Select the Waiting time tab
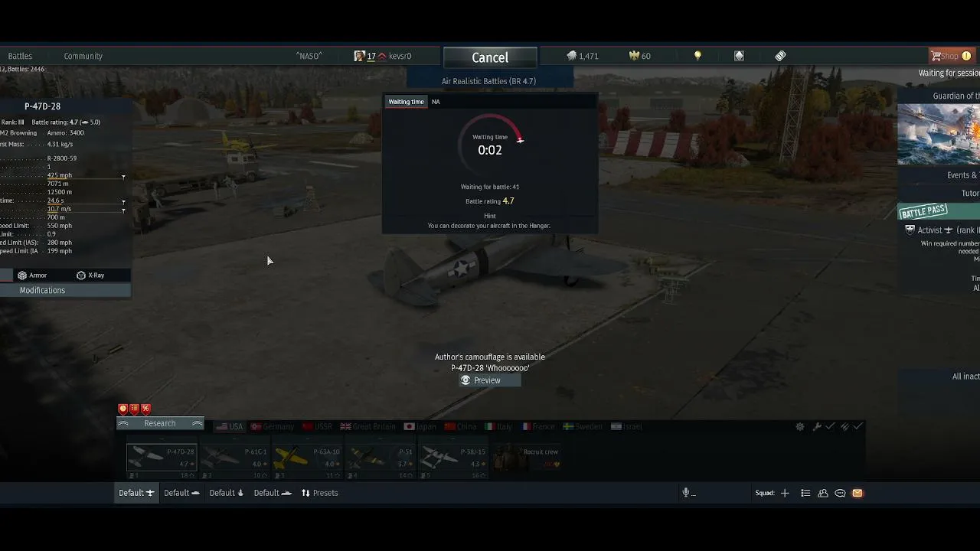The height and width of the screenshot is (551, 980). point(406,102)
